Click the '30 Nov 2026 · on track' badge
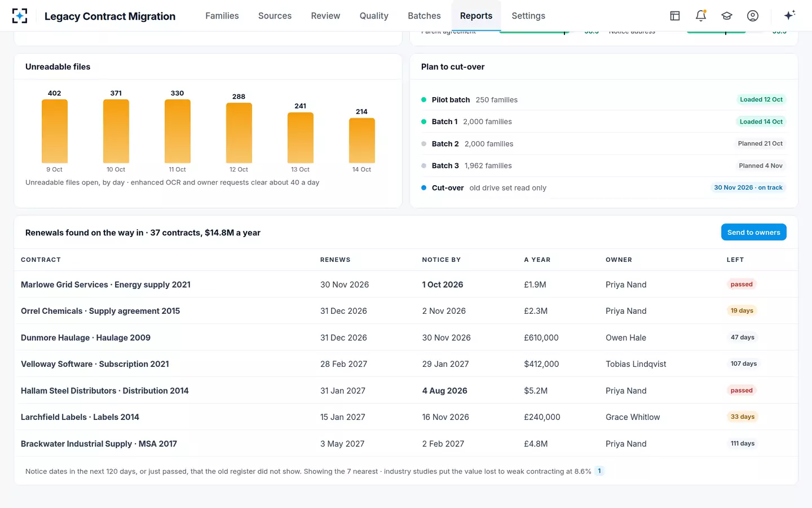 click(x=748, y=187)
